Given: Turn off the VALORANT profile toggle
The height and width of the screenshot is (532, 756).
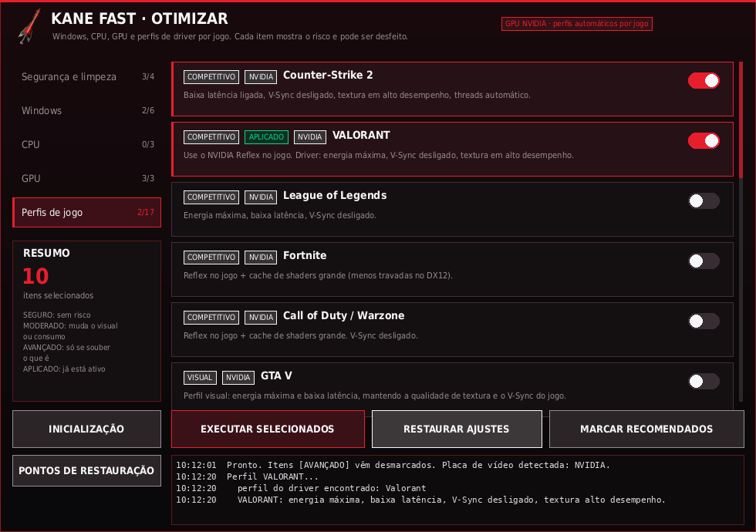Looking at the screenshot, I should [x=704, y=140].
